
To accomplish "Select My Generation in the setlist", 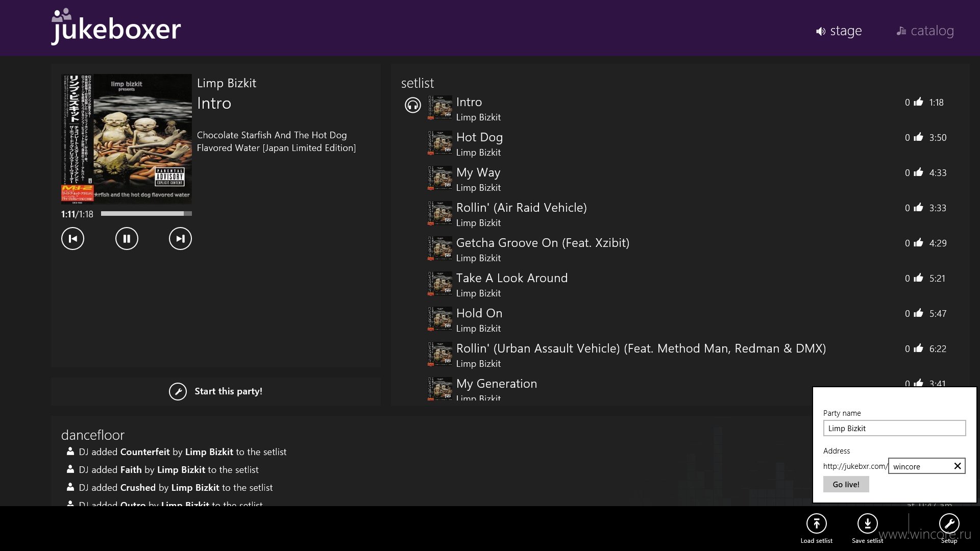I will (x=606, y=389).
